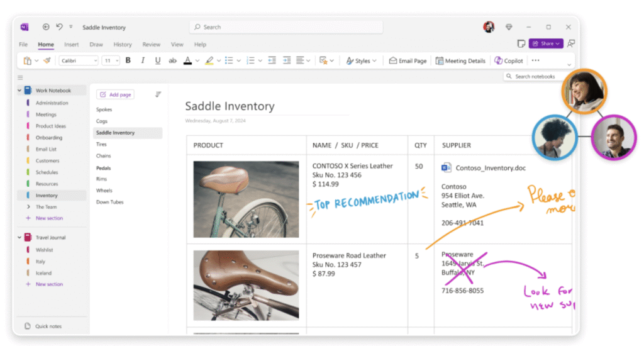Click the sort pages icon

(x=158, y=94)
